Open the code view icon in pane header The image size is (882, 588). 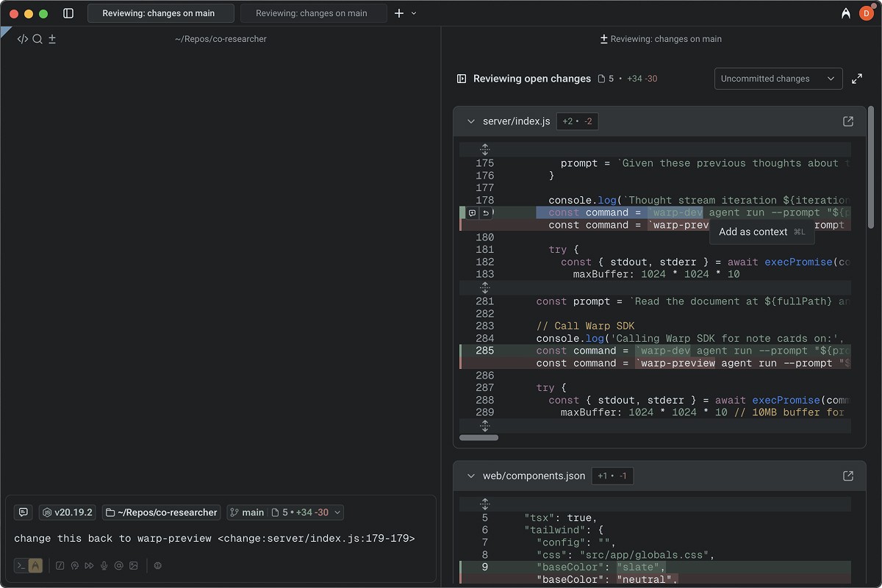22,39
